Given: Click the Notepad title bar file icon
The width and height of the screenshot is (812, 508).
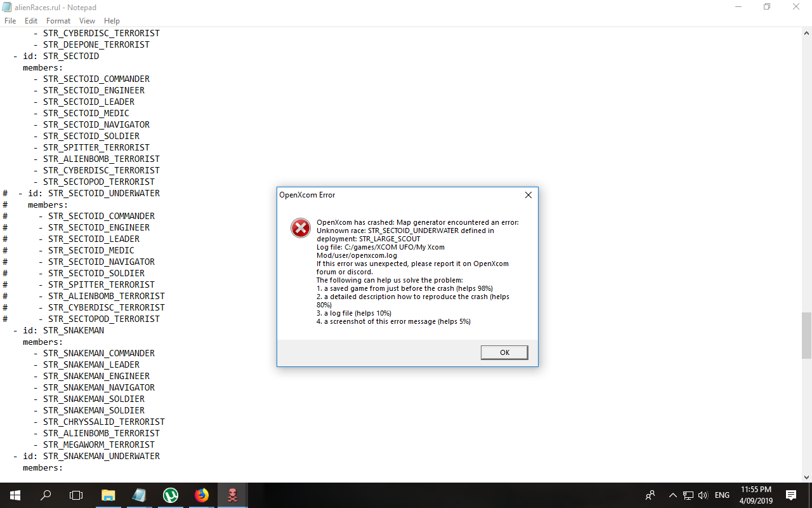Looking at the screenshot, I should [x=6, y=6].
